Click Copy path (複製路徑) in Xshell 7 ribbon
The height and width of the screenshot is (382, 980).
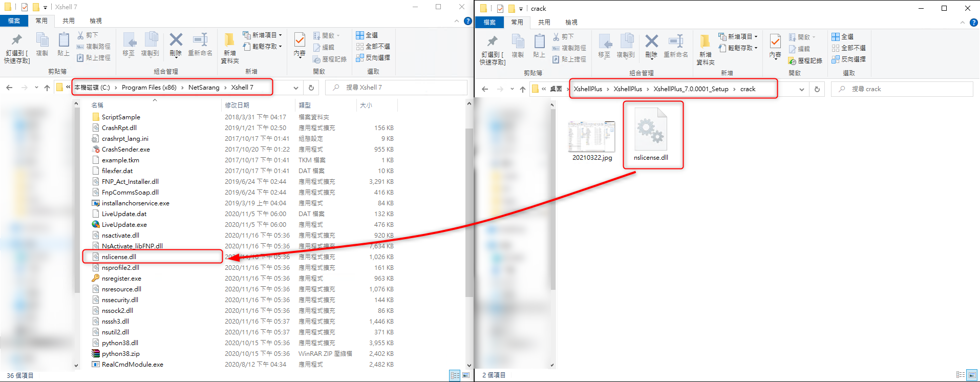pos(94,47)
